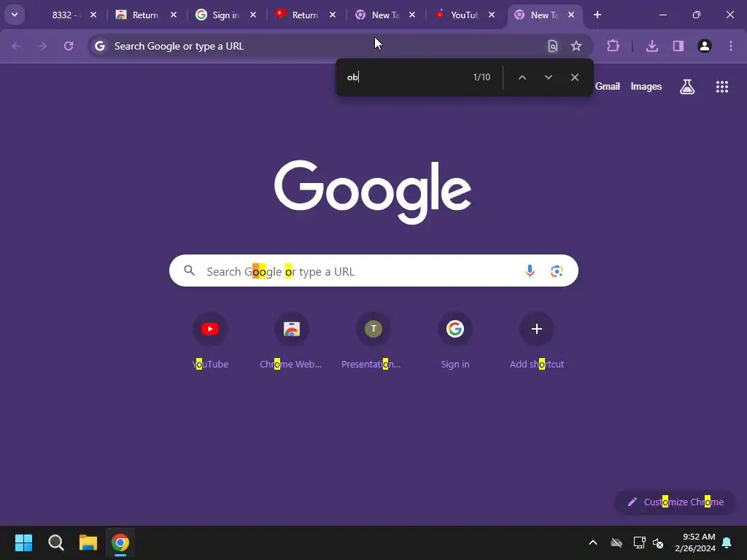Go forward to next page
The image size is (747, 560).
[x=42, y=46]
